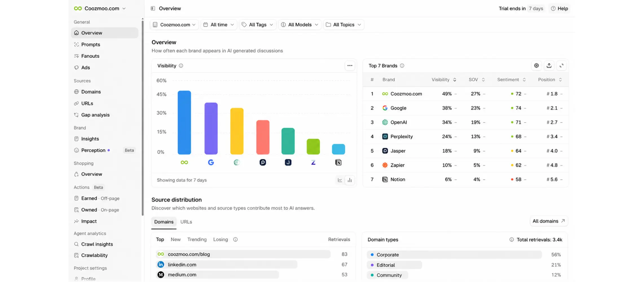The height and width of the screenshot is (282, 644).
Task: Open the All time date filter
Action: 219,25
